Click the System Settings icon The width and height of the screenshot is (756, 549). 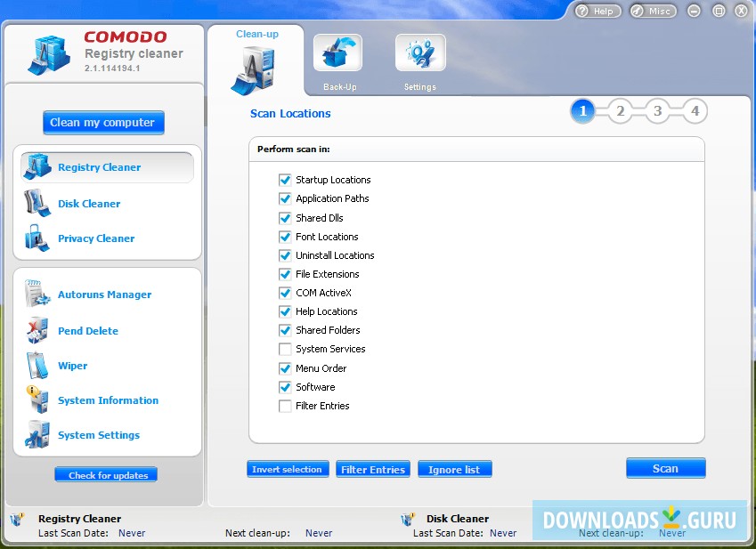tap(37, 434)
